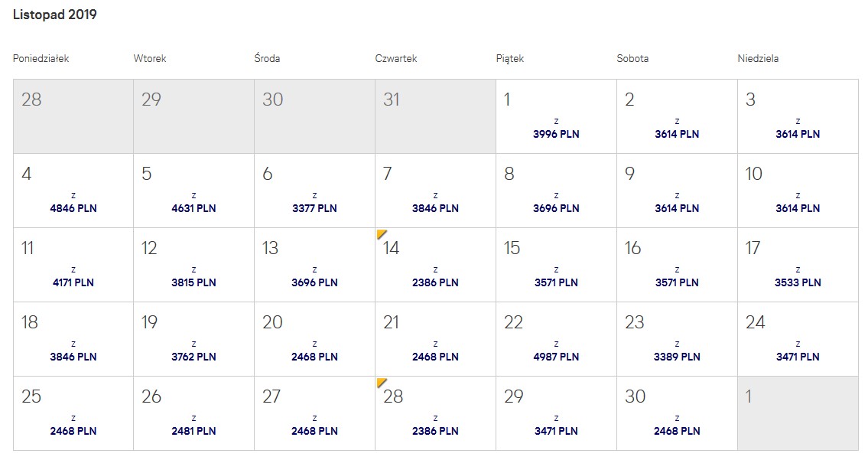Pick November 22 priced 4987 PLN
The image size is (868, 460).
click(x=556, y=339)
